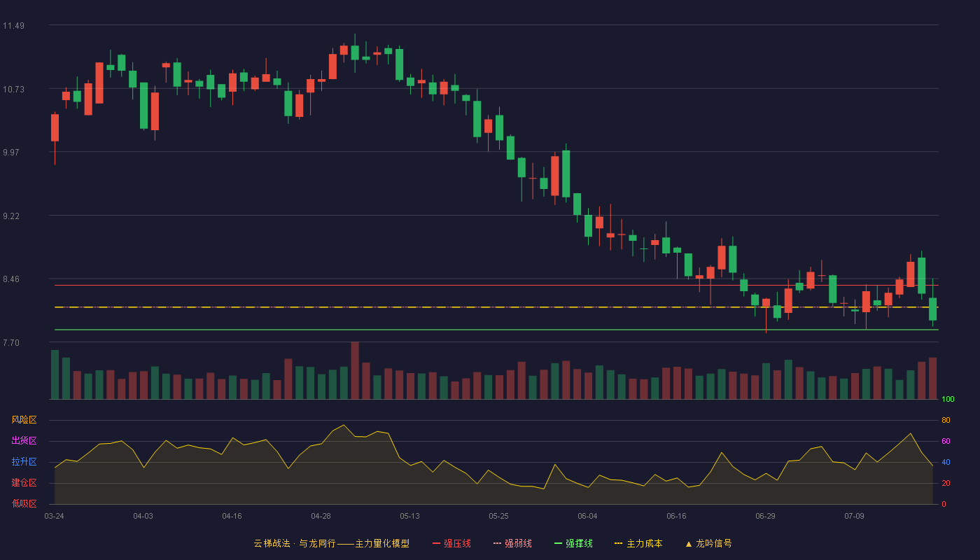Click the 05-25 date label
Image resolution: width=980 pixels, height=560 pixels.
coord(498,516)
